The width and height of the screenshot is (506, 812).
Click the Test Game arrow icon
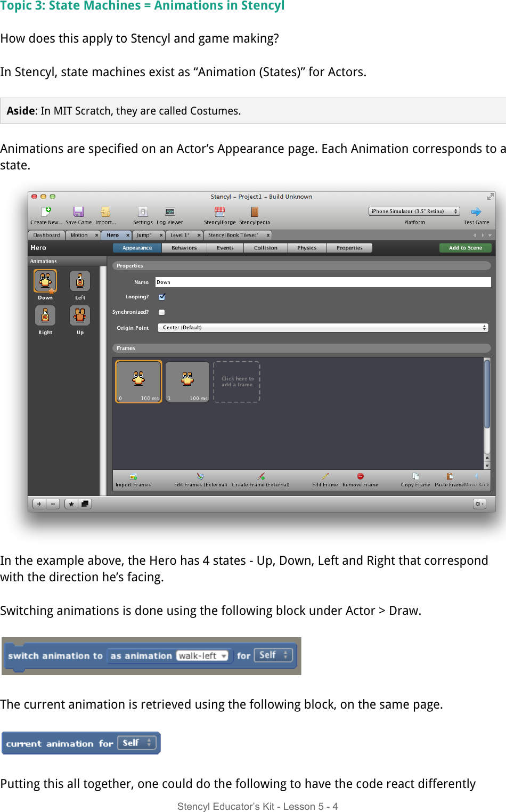pos(476,212)
